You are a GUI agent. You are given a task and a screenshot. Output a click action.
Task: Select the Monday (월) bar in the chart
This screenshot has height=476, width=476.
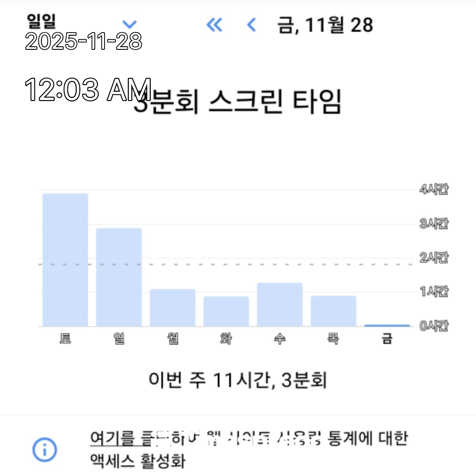point(172,308)
